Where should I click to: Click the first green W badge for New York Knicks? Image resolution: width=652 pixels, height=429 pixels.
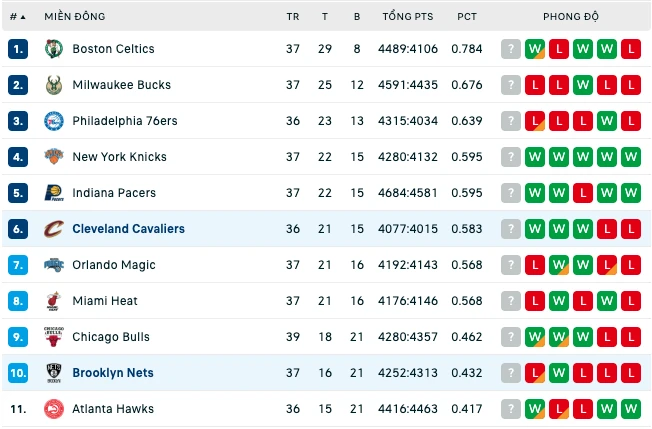coord(535,157)
